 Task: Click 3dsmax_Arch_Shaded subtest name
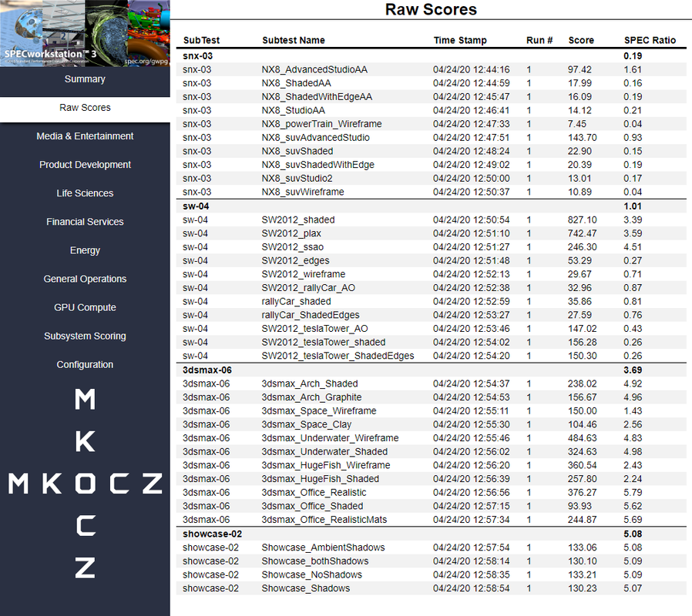[309, 384]
